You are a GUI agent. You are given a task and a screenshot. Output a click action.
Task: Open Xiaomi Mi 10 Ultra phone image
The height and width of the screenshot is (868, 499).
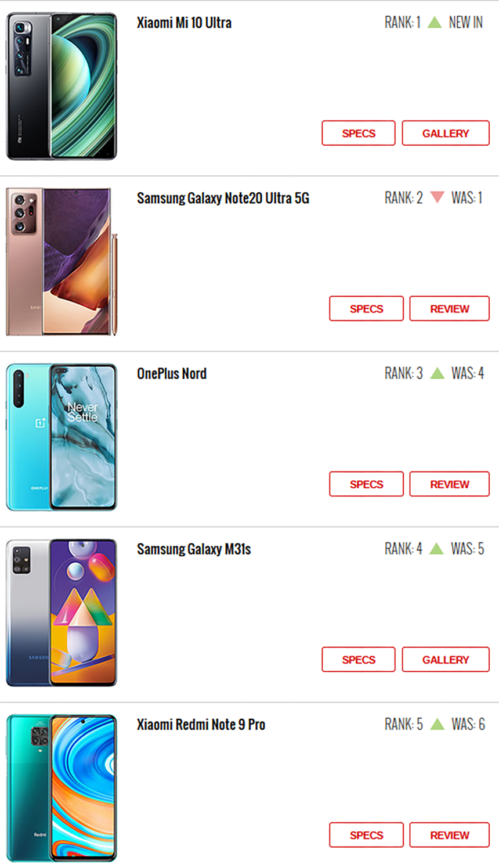[x=62, y=87]
